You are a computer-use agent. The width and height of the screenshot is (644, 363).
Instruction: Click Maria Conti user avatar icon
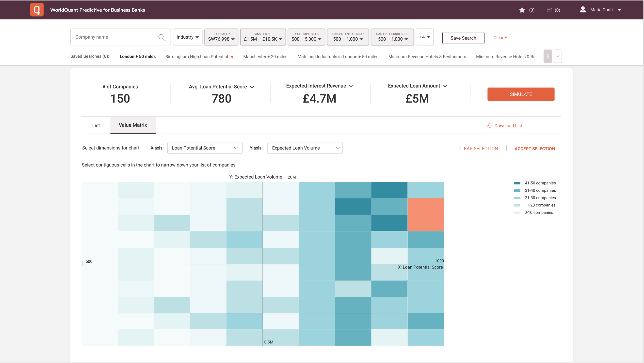(x=583, y=10)
